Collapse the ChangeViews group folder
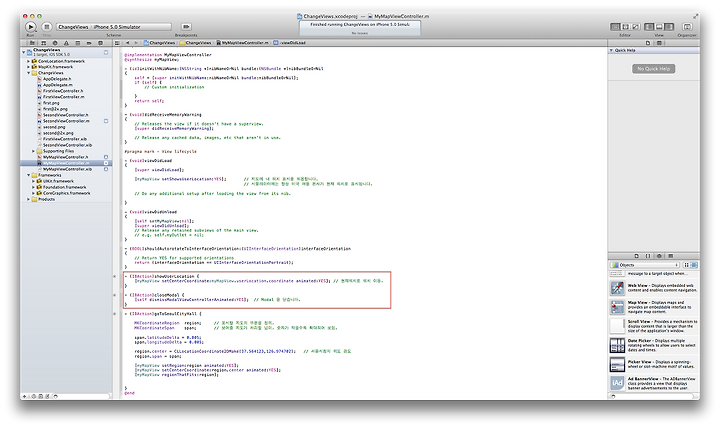 pos(28,73)
